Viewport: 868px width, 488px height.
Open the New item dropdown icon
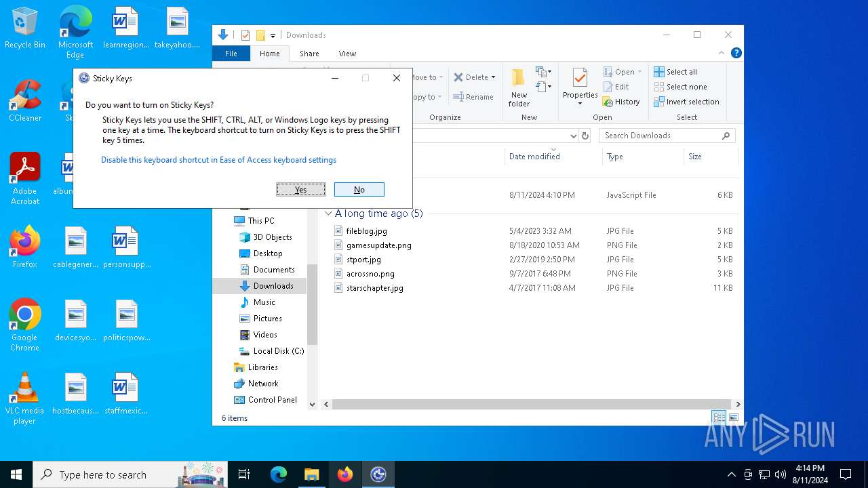coord(542,72)
